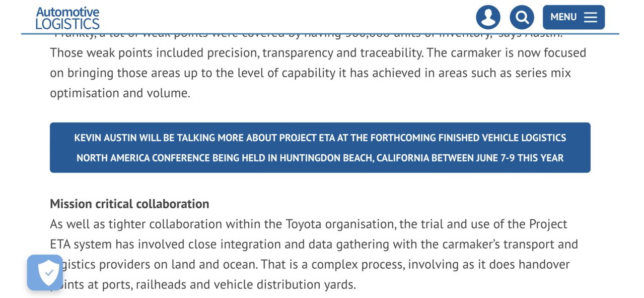Click the 'Automotive' word in the logo
The height and width of the screenshot is (298, 644).
67,12
